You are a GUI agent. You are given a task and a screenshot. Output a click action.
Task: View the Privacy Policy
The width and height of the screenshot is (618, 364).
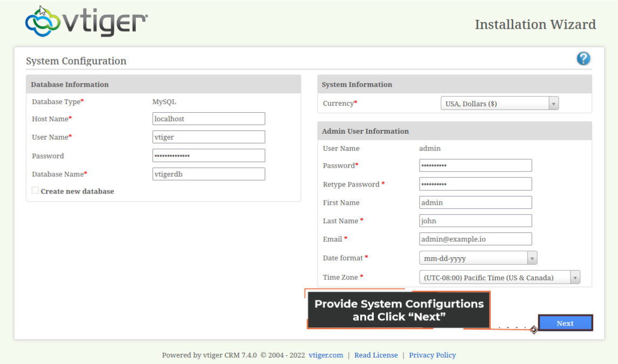pyautogui.click(x=432, y=355)
